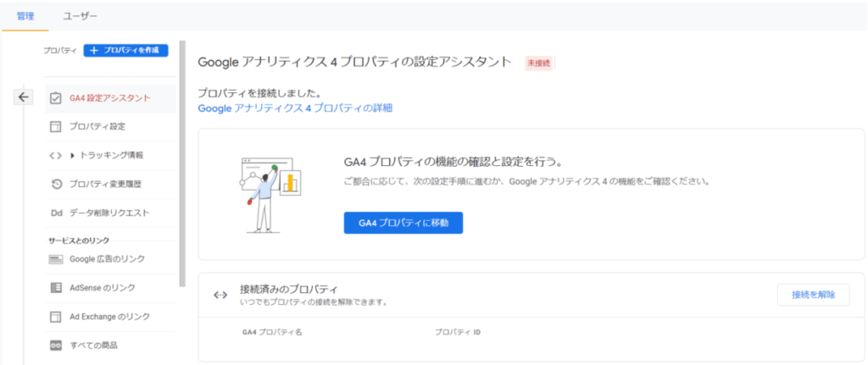The width and height of the screenshot is (868, 365).
Task: Click the プロパティ label beside the create button
Action: [59, 50]
